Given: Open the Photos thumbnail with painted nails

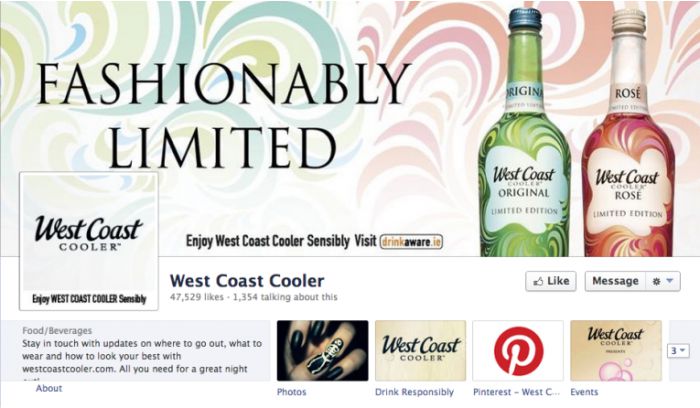Looking at the screenshot, I should coord(323,350).
